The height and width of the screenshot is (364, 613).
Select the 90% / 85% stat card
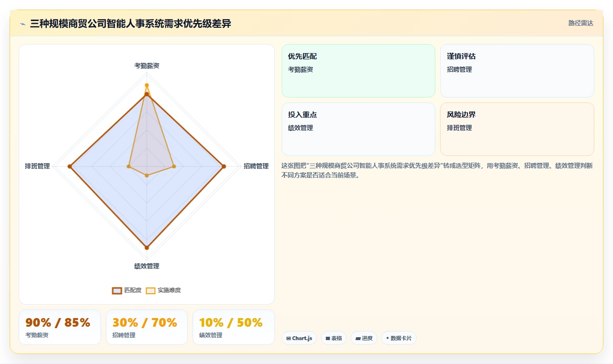60,327
